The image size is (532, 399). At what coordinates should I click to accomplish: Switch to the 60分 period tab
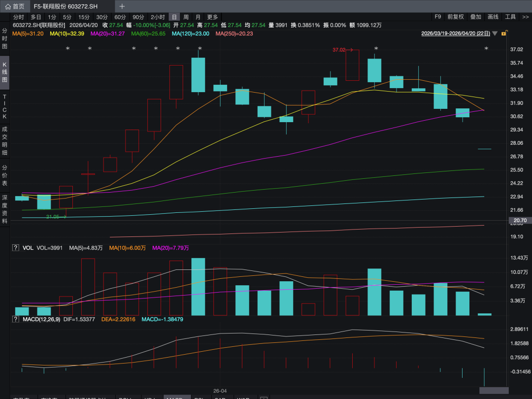[120, 17]
